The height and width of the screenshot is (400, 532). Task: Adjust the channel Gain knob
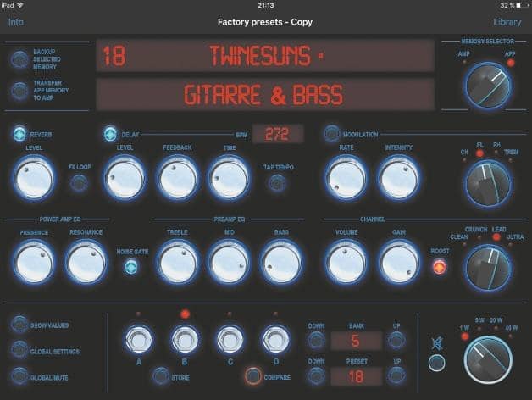(x=399, y=263)
